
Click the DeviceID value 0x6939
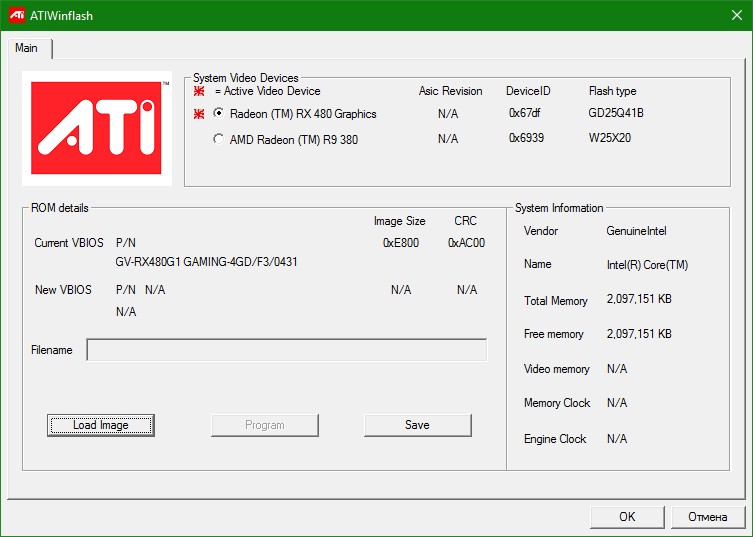click(526, 138)
